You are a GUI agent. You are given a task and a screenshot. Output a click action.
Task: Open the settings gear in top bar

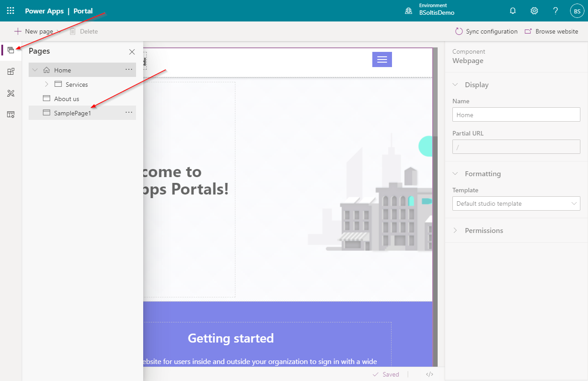(x=534, y=10)
